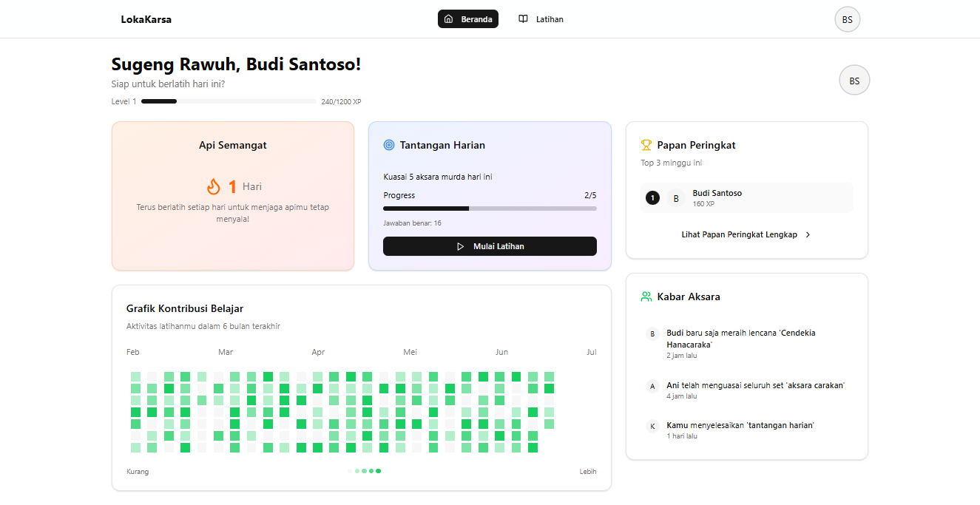Open the BS profile avatar in the navbar
The width and height of the screenshot is (980, 505).
pos(847,19)
